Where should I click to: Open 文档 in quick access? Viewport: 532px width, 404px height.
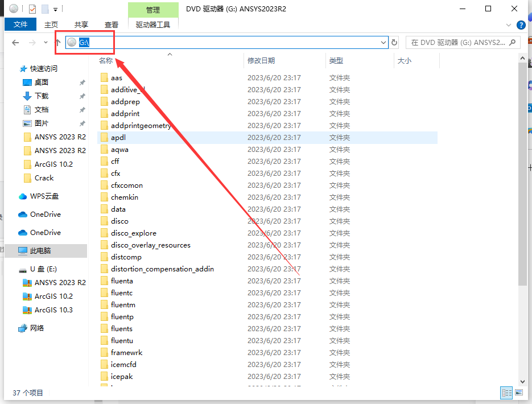pyautogui.click(x=36, y=110)
